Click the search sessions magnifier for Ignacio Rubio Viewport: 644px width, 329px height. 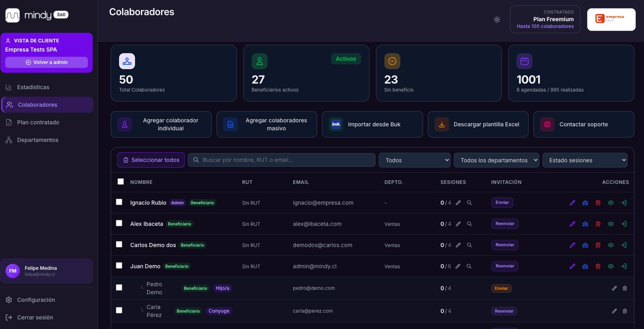(x=469, y=203)
